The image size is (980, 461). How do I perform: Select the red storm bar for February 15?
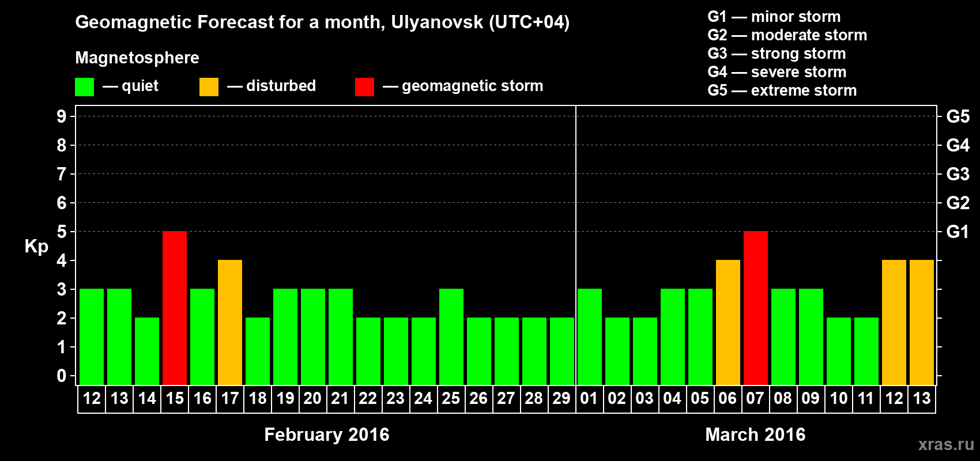tap(175, 308)
